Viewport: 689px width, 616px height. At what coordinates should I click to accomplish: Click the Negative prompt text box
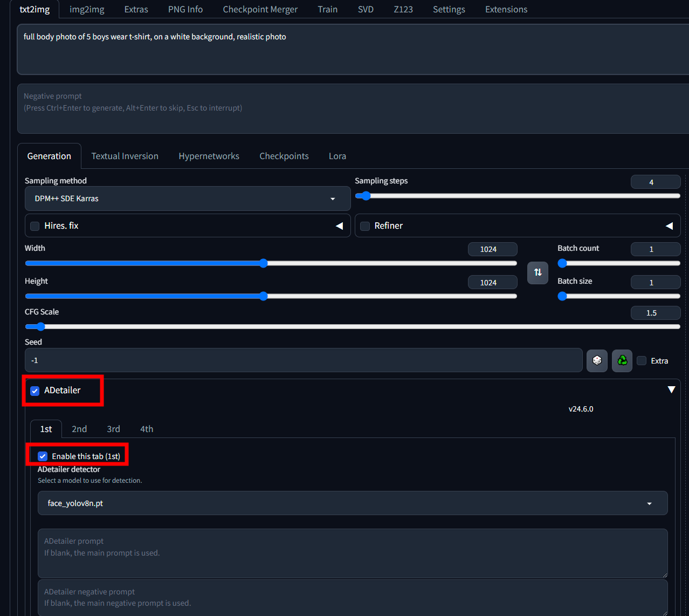click(353, 108)
